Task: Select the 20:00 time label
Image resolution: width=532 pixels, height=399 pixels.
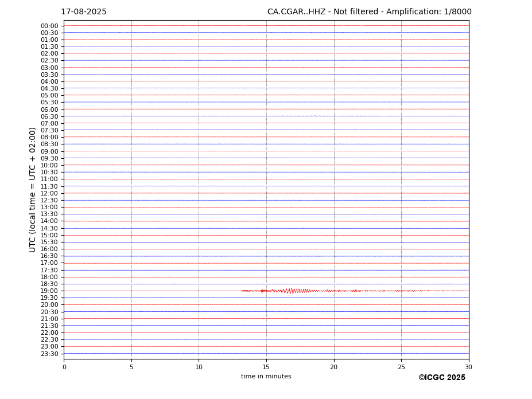Action: 49,305
